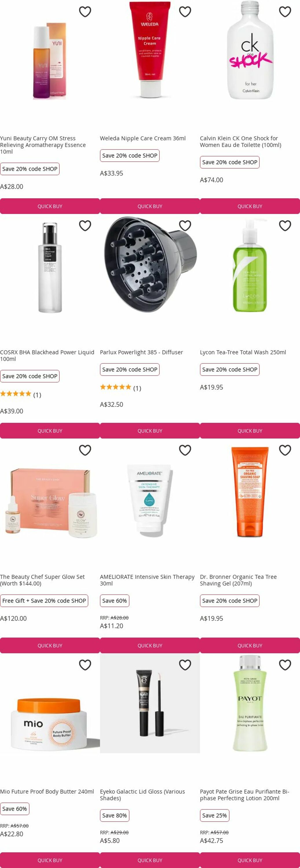
Task: Favorite the Weleda Nipple Care Cream
Action: [185, 12]
